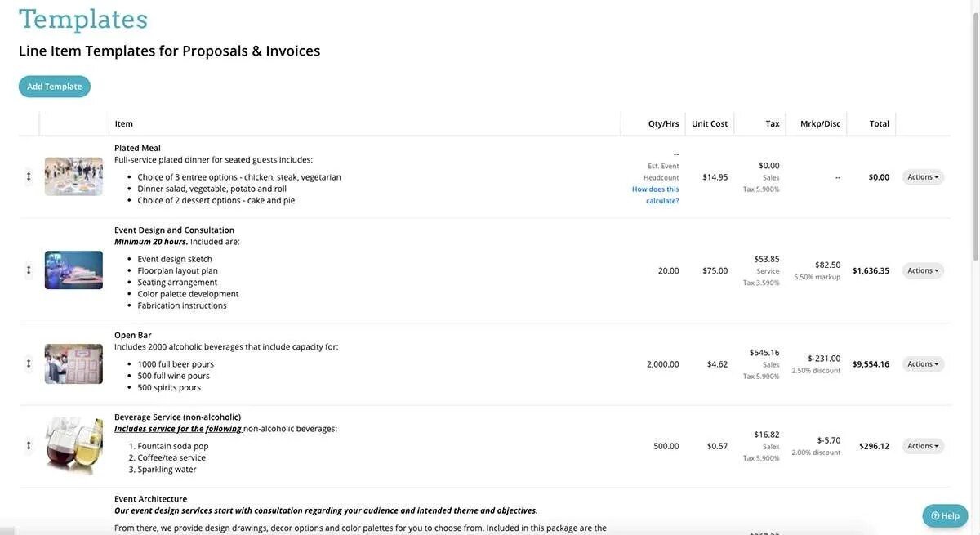980x535 pixels.
Task: Click 'How does this calculate?' link
Action: click(656, 194)
